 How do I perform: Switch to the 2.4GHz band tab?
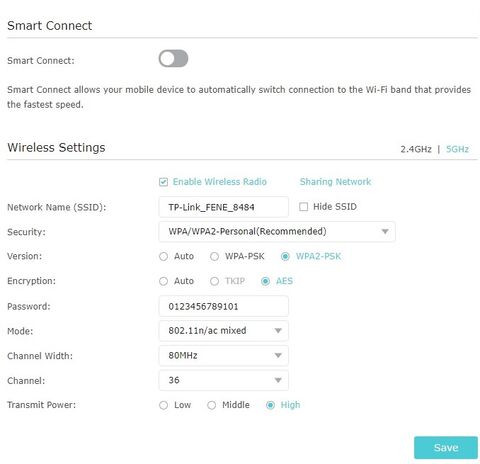pos(416,149)
